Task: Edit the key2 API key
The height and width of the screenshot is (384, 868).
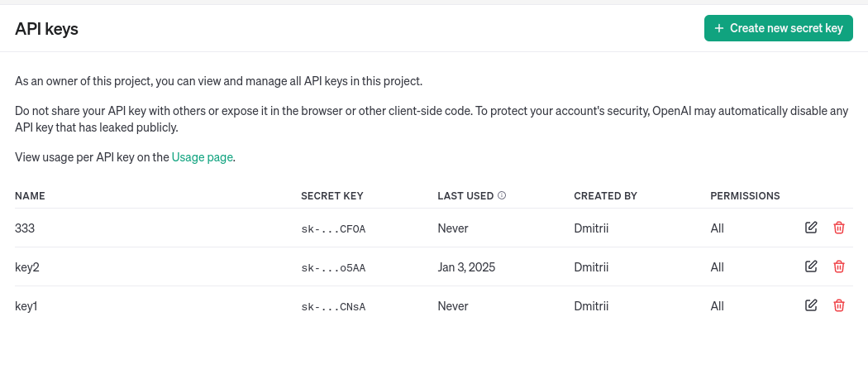Action: click(811, 266)
